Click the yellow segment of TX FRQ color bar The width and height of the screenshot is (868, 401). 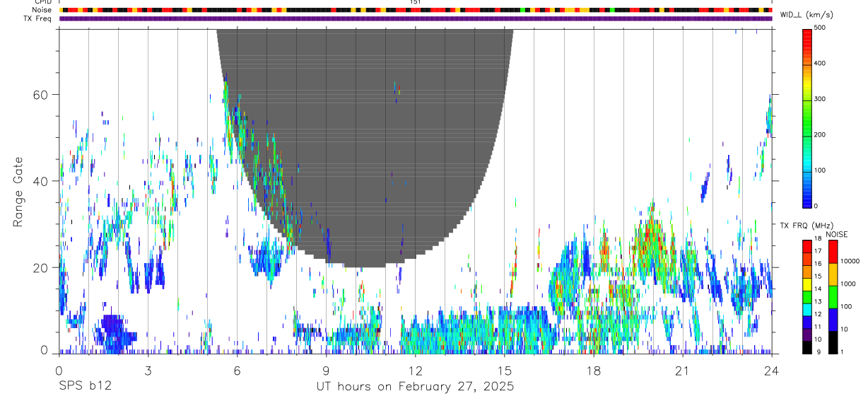tap(807, 284)
